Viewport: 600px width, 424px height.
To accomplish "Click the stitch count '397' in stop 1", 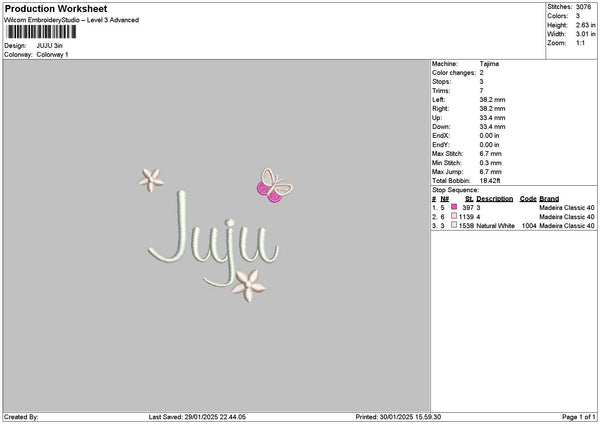I will coord(468,208).
